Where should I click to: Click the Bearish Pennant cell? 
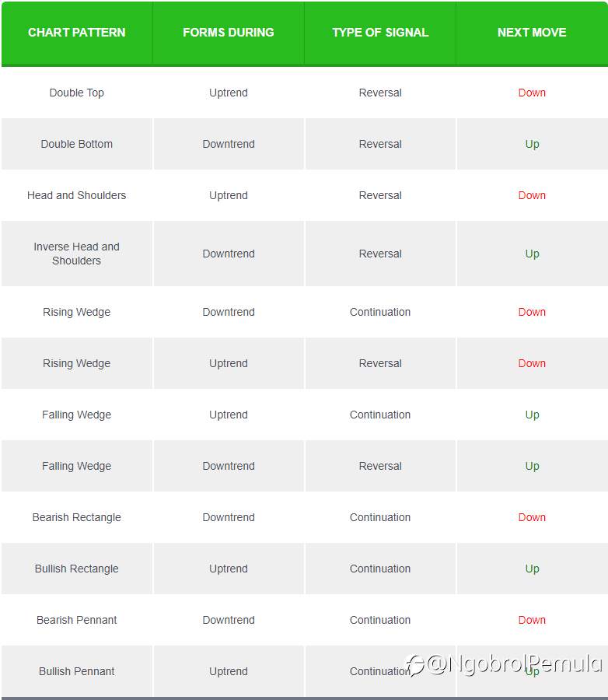(x=76, y=620)
